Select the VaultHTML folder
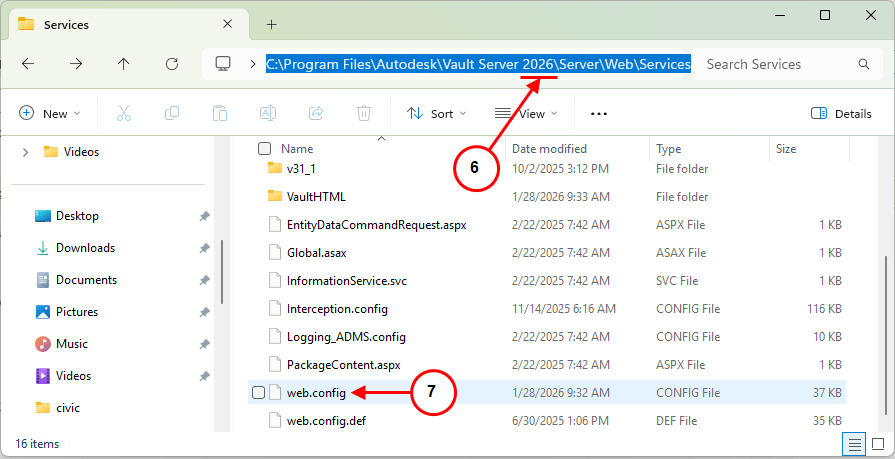 [x=316, y=196]
